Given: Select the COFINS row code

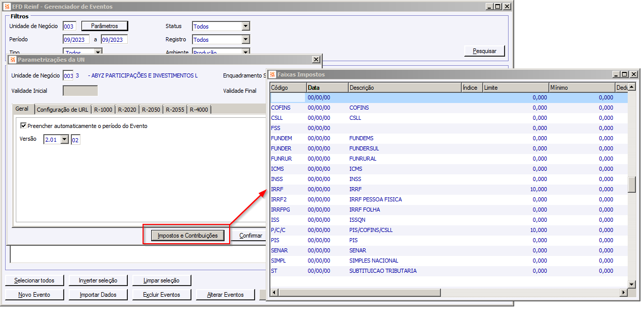Looking at the screenshot, I should tap(282, 108).
